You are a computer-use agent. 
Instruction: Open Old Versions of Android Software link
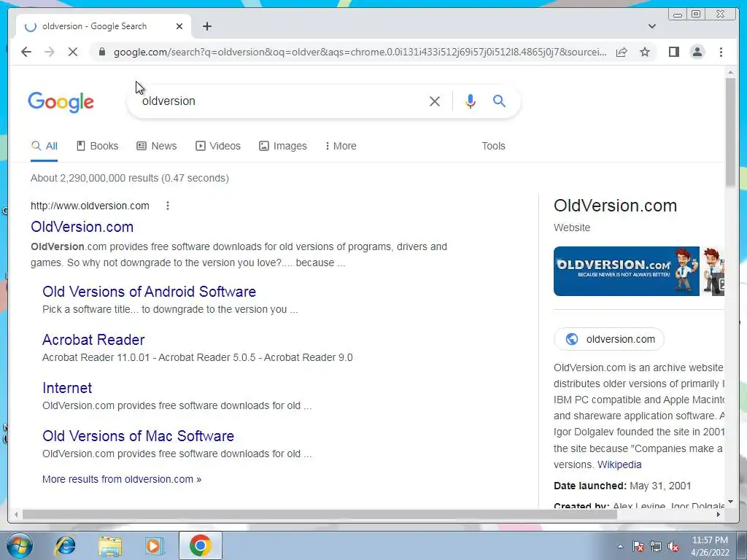pos(149,292)
